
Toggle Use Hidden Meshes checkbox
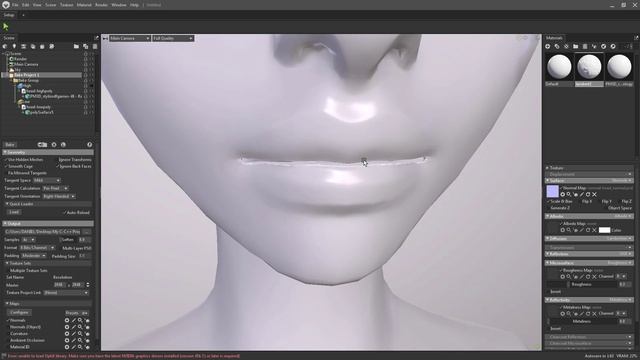(7, 160)
